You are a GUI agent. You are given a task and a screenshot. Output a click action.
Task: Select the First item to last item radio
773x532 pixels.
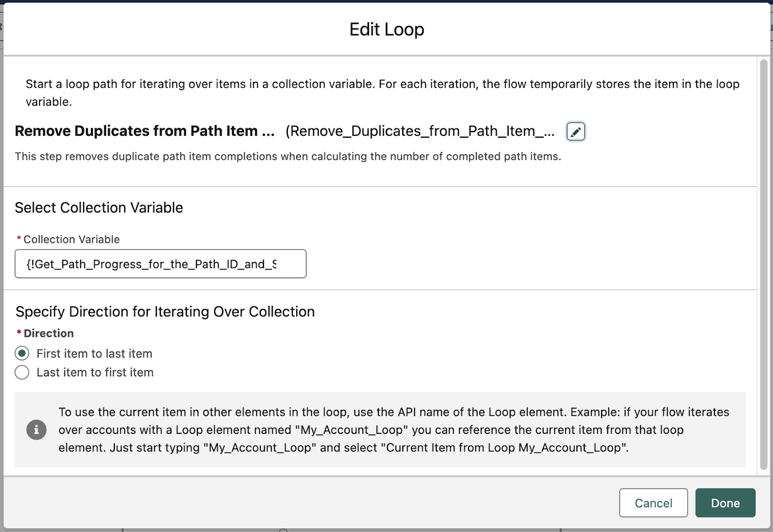coord(22,353)
